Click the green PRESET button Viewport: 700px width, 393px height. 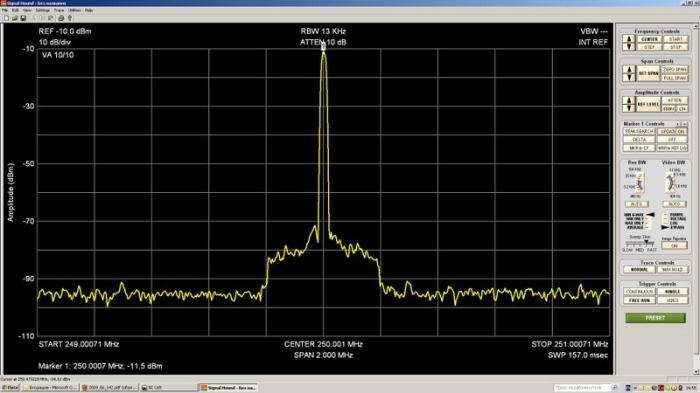[x=655, y=318]
